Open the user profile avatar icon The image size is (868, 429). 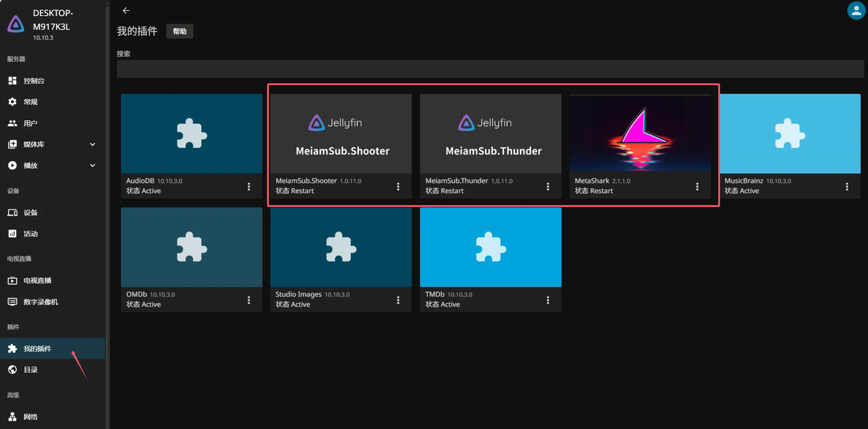(856, 10)
